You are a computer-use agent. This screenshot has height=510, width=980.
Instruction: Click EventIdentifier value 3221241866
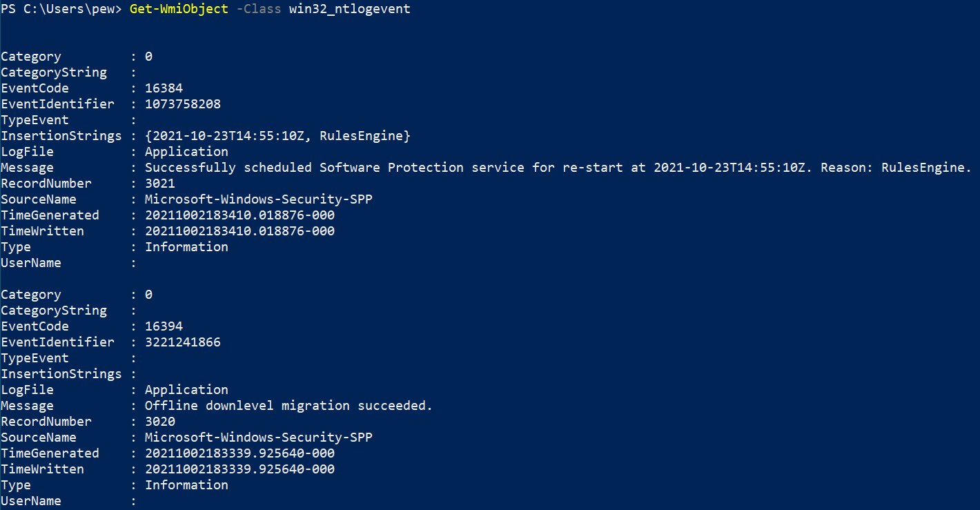coord(183,342)
